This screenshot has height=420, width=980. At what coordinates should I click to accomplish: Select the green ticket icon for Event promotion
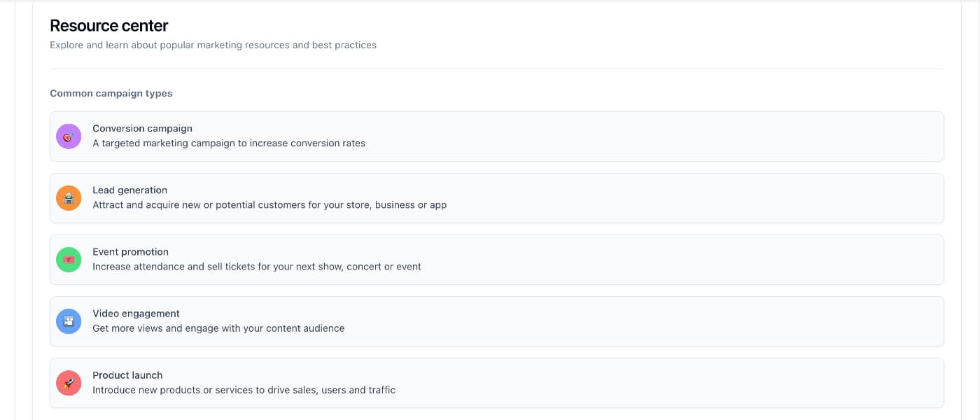(69, 260)
